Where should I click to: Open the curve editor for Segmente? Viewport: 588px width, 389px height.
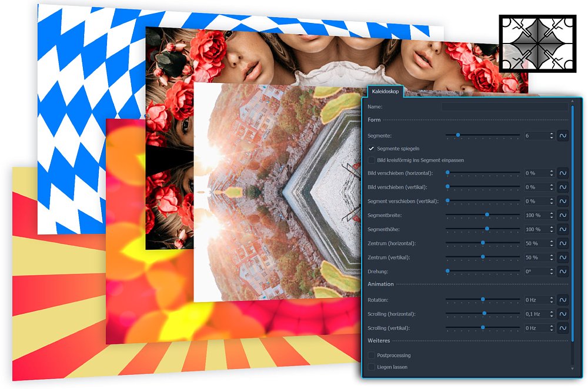click(563, 136)
